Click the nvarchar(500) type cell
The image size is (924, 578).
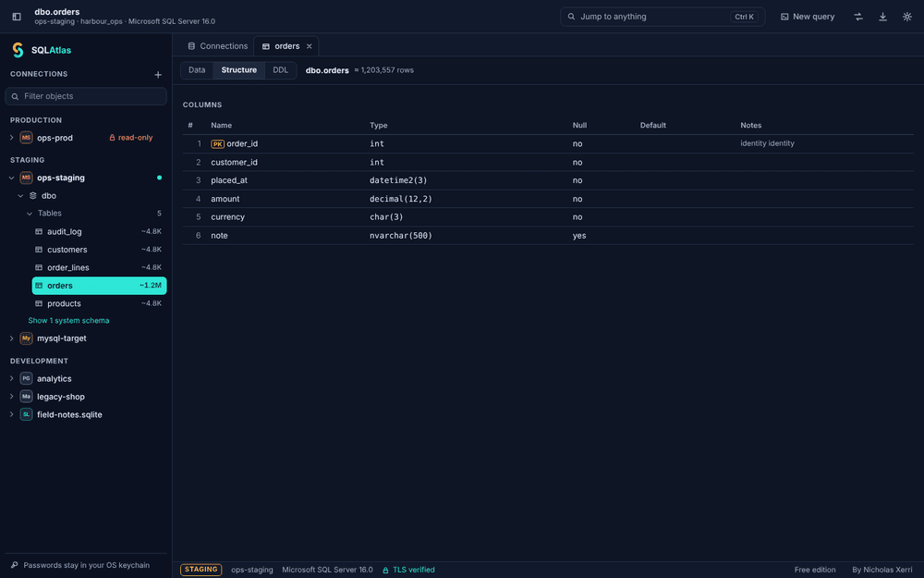[401, 235]
